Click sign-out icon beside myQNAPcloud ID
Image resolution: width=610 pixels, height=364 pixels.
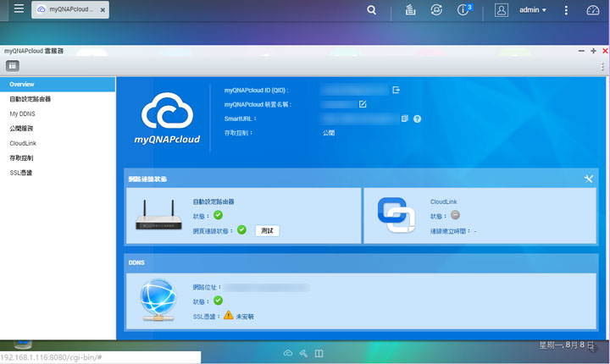pos(396,90)
